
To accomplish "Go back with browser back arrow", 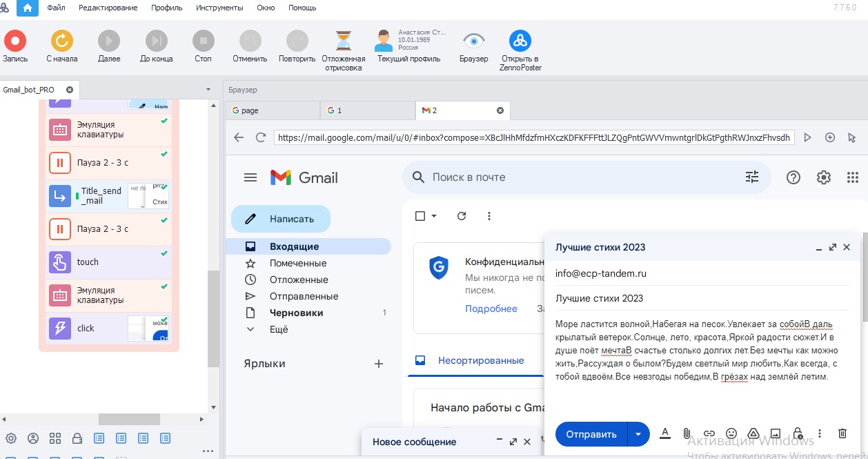I will 239,137.
